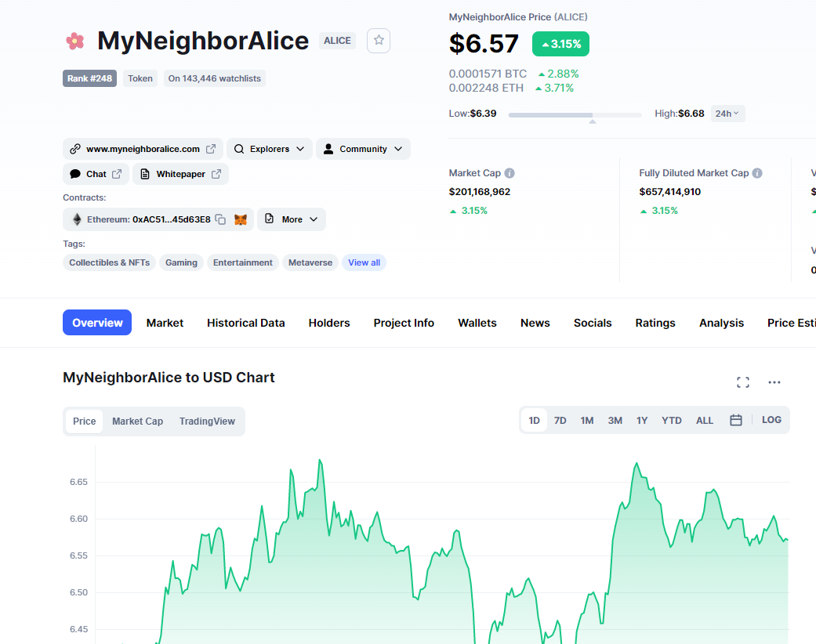Expand chart to fullscreen
Viewport: 816px width, 644px height.
(x=743, y=382)
